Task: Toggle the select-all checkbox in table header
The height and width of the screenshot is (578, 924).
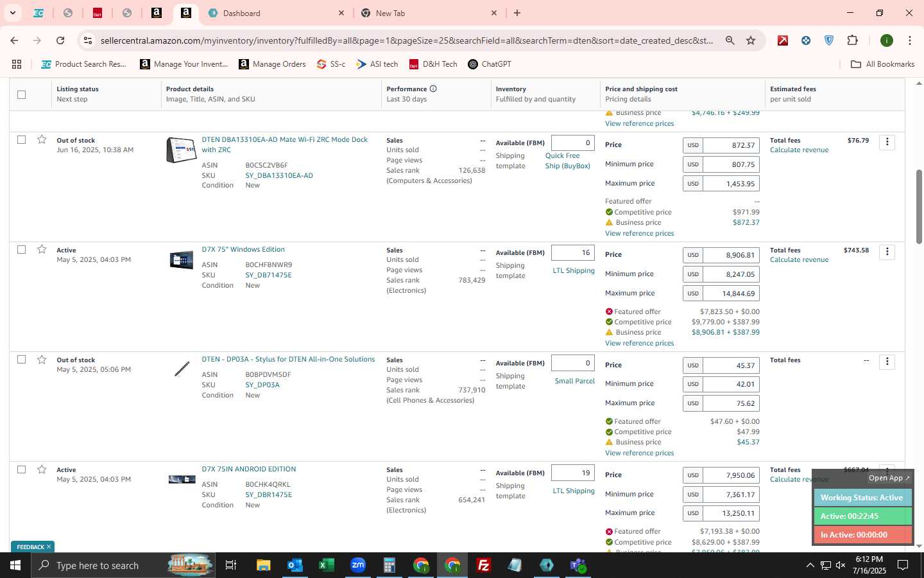Action: point(21,94)
